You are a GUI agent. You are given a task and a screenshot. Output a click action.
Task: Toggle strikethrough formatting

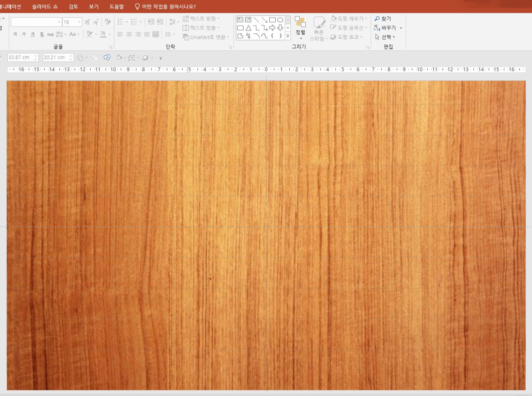click(x=50, y=34)
